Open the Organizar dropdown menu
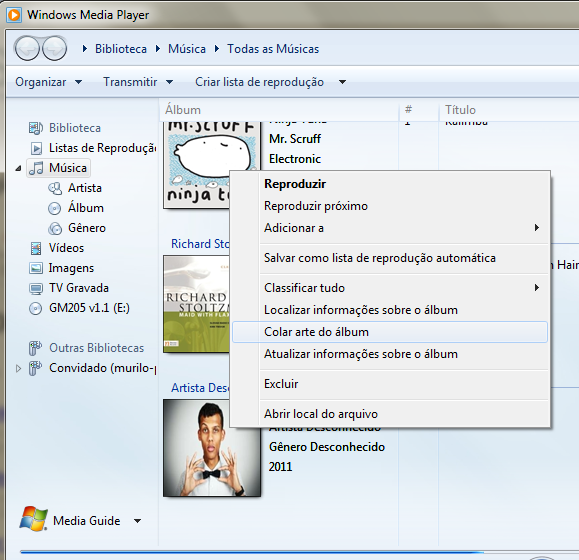This screenshot has width=579, height=560. click(x=48, y=82)
